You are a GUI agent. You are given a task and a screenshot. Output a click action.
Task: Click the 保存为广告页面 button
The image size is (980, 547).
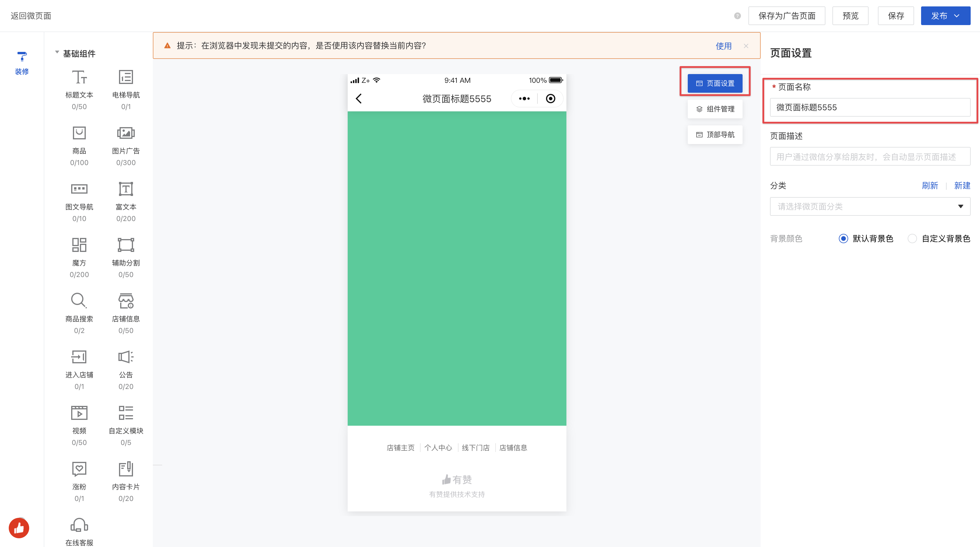point(786,16)
